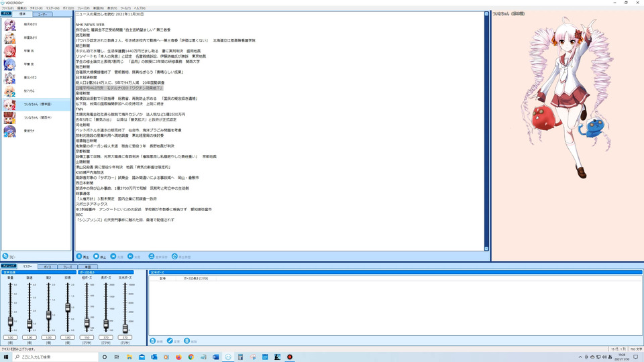Open File Explorer from the taskbar
The width and height of the screenshot is (644, 362).
point(129,357)
